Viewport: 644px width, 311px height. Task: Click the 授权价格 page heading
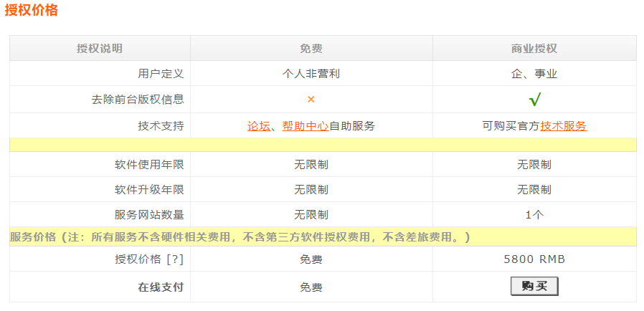32,11
